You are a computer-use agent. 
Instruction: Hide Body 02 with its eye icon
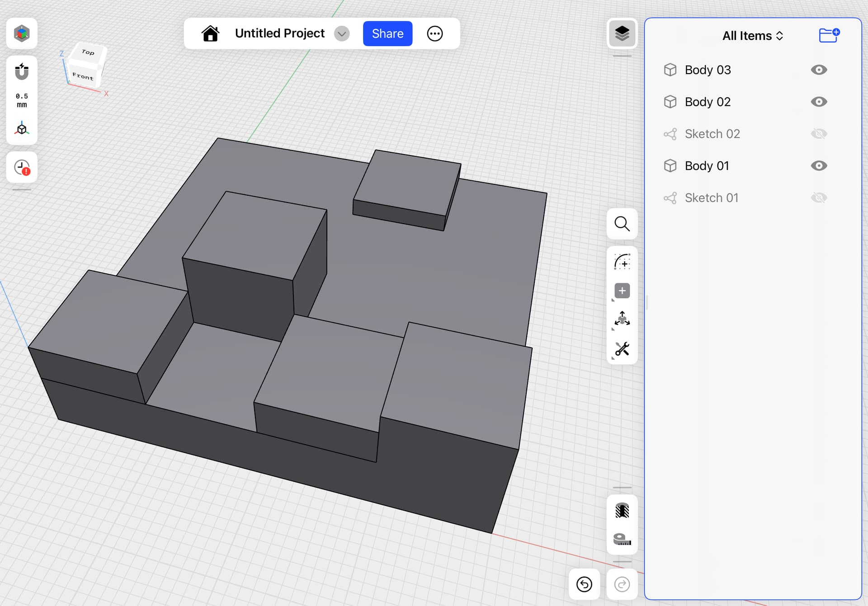819,102
